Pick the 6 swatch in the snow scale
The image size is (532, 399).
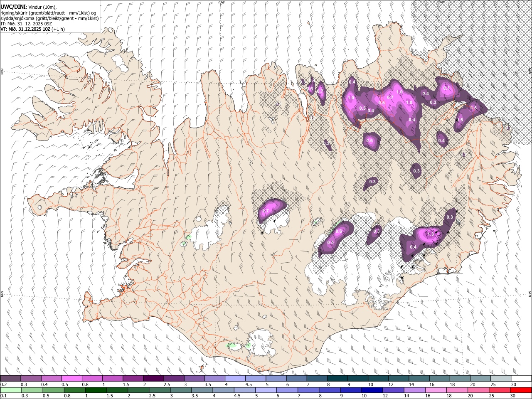(x=296, y=379)
